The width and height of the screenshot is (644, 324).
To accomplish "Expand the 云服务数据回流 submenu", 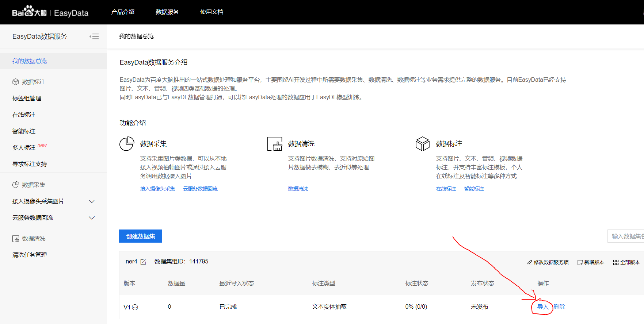I will 92,218.
